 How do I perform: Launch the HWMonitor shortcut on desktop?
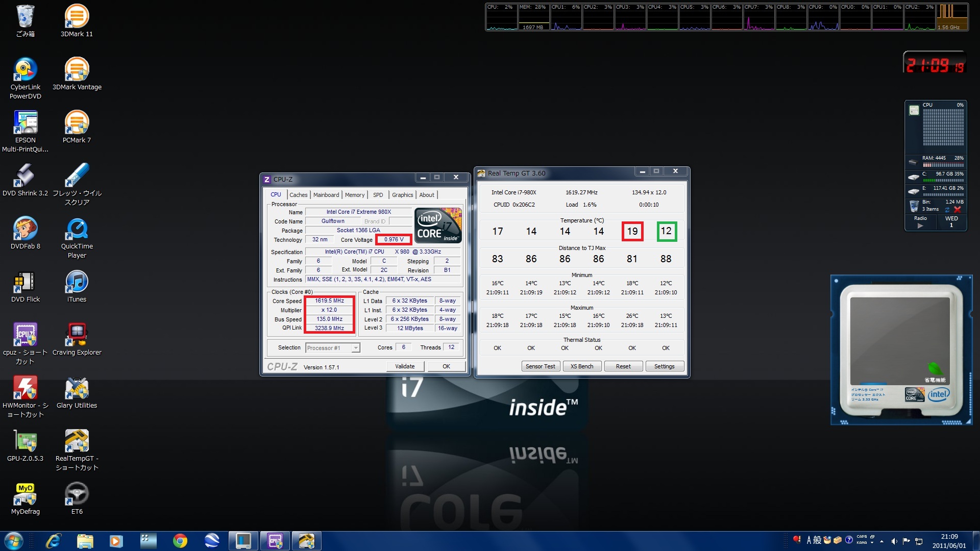(x=26, y=396)
